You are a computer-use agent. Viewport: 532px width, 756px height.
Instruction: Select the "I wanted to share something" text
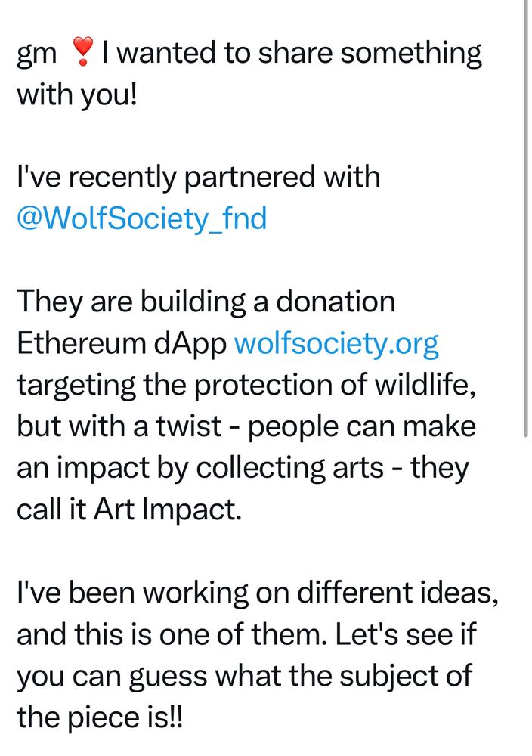pyautogui.click(x=292, y=52)
